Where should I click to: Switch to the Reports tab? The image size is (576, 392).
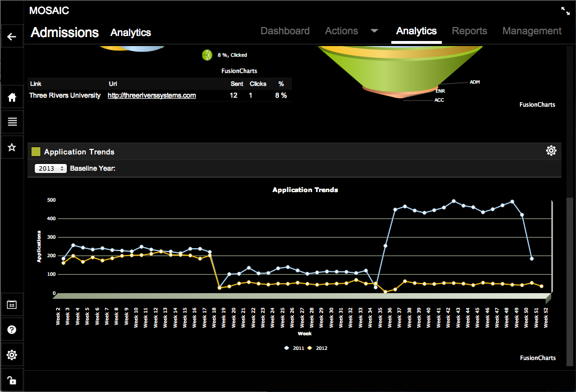(x=469, y=31)
